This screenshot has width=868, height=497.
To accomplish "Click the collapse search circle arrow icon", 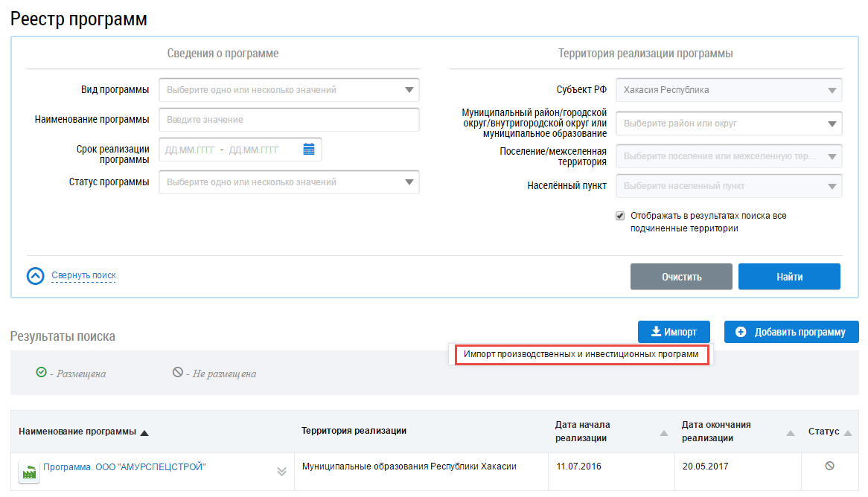I will (x=36, y=276).
